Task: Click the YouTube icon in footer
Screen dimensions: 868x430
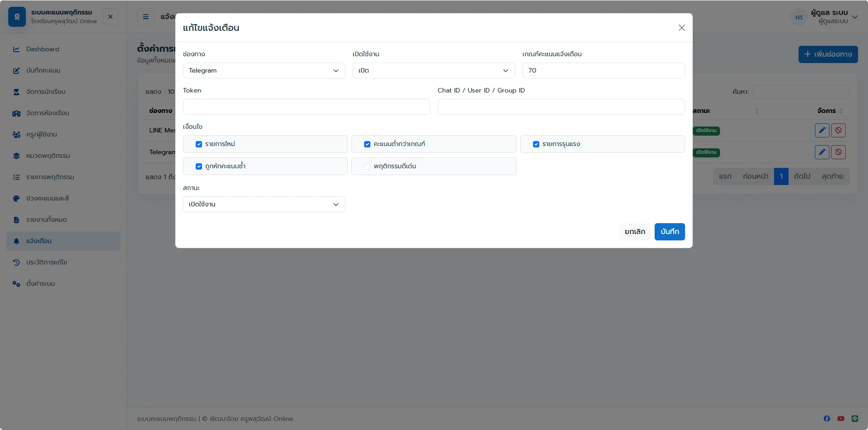Action: coord(841,419)
